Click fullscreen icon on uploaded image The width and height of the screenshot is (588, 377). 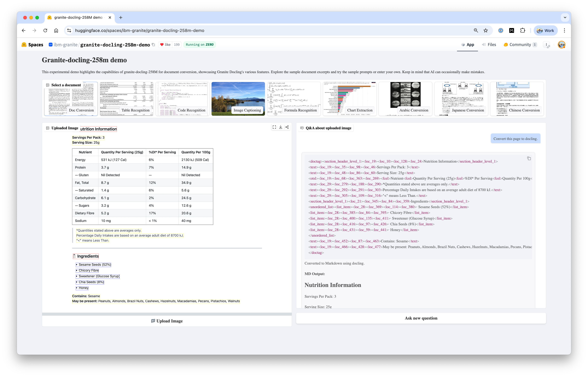pos(274,127)
